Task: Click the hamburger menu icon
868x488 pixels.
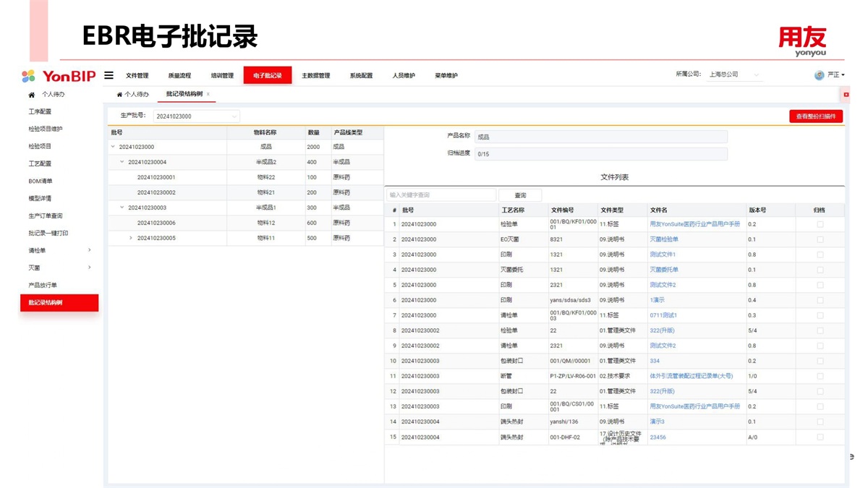Action: 109,75
